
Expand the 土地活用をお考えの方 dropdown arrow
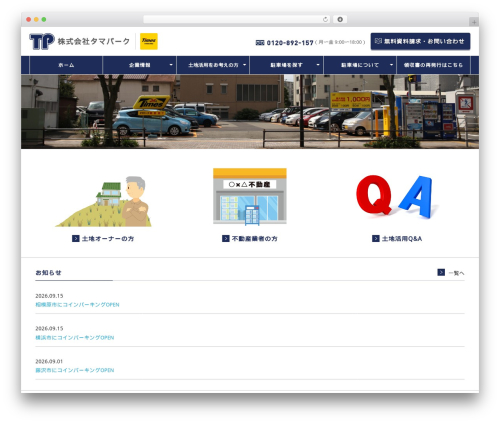244,65
